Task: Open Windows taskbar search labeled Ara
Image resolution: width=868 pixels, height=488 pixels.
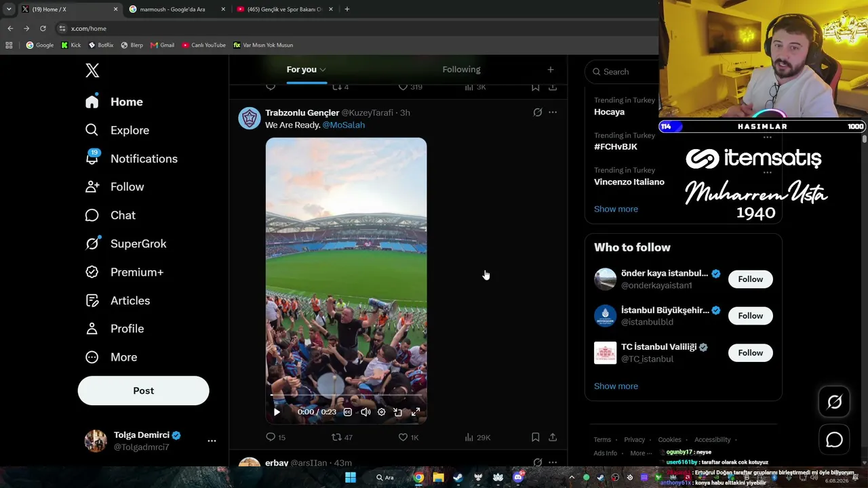Action: [x=385, y=477]
